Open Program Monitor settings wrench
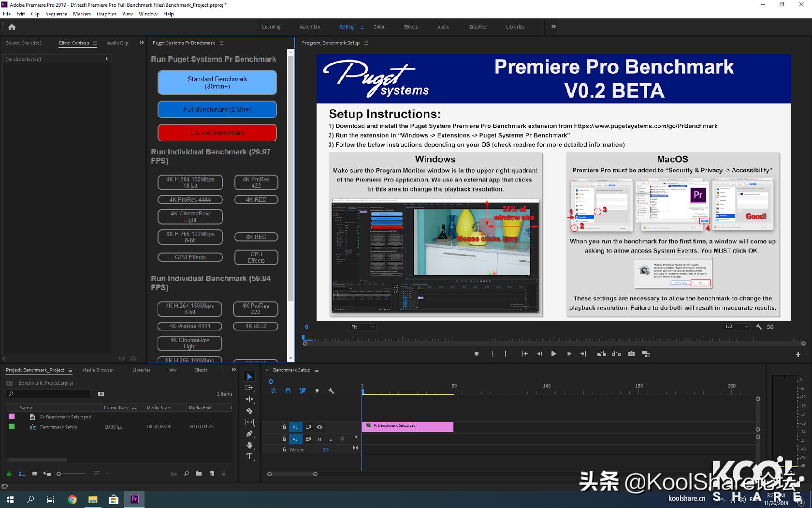812x508 pixels. click(x=759, y=327)
